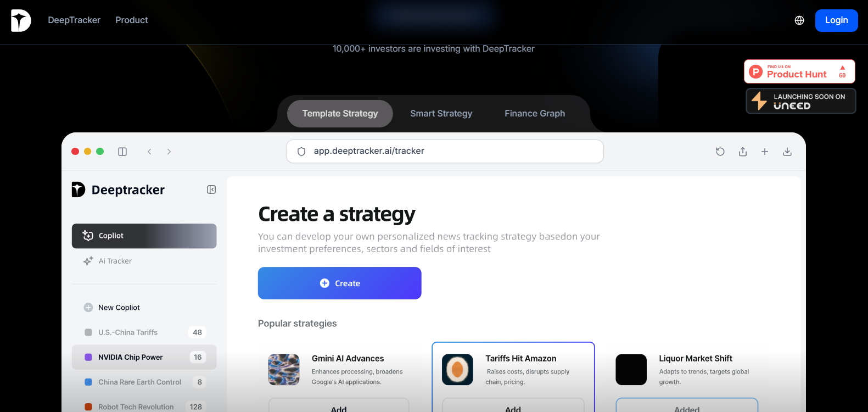
Task: Switch to the Finance Graph tab
Action: click(x=535, y=114)
